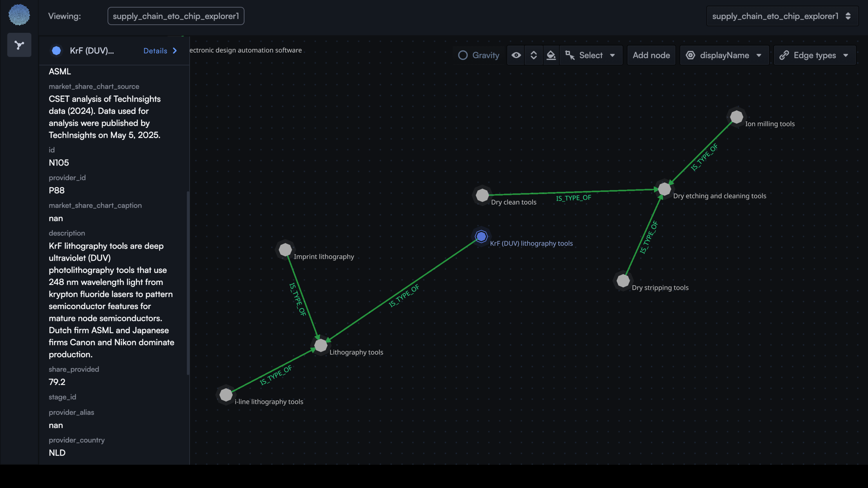Open Details for the KrF (DUV) node
868x488 pixels.
(x=160, y=51)
